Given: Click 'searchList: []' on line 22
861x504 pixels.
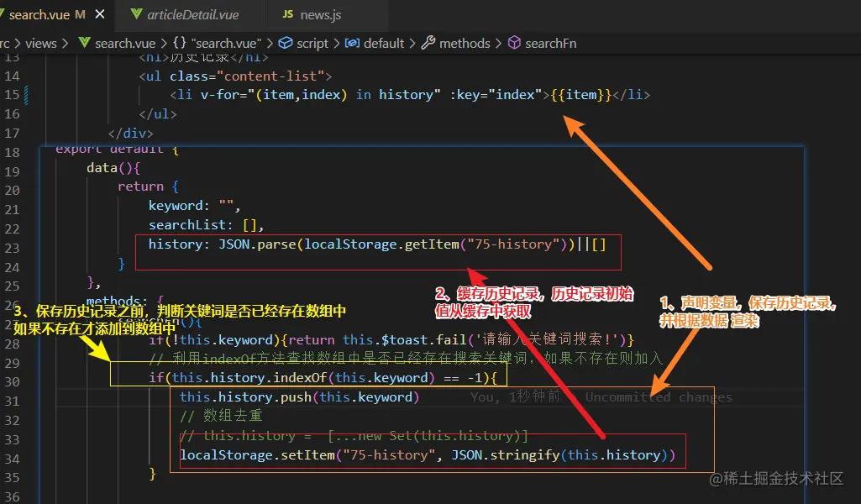Looking at the screenshot, I should tap(202, 225).
